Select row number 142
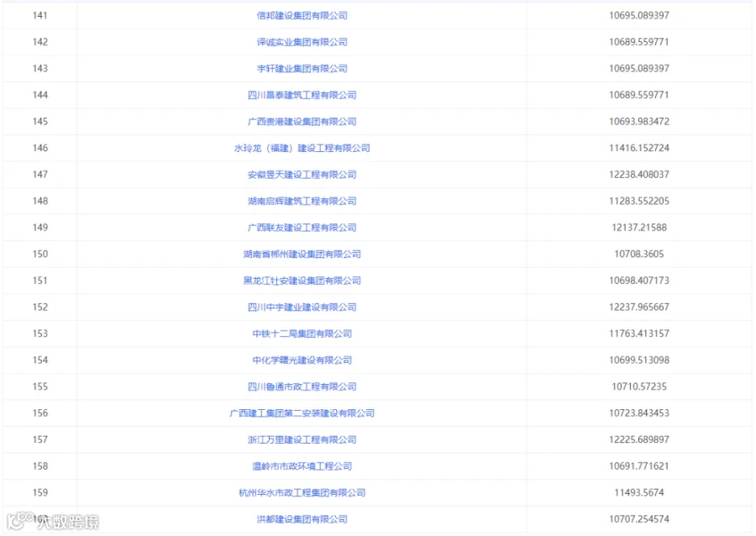The image size is (756, 536). 40,42
